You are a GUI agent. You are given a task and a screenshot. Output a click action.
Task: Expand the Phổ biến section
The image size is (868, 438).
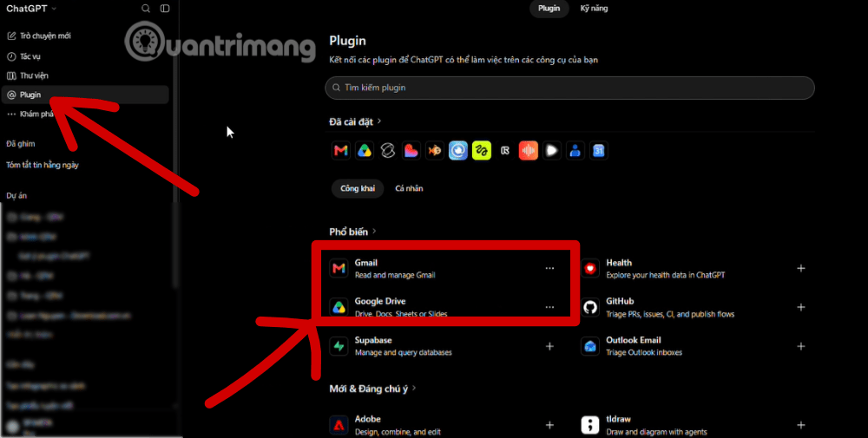pyautogui.click(x=352, y=232)
